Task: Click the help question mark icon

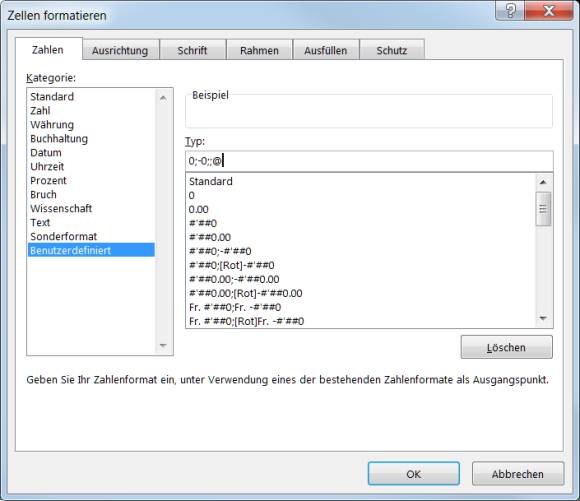Action: tap(510, 10)
